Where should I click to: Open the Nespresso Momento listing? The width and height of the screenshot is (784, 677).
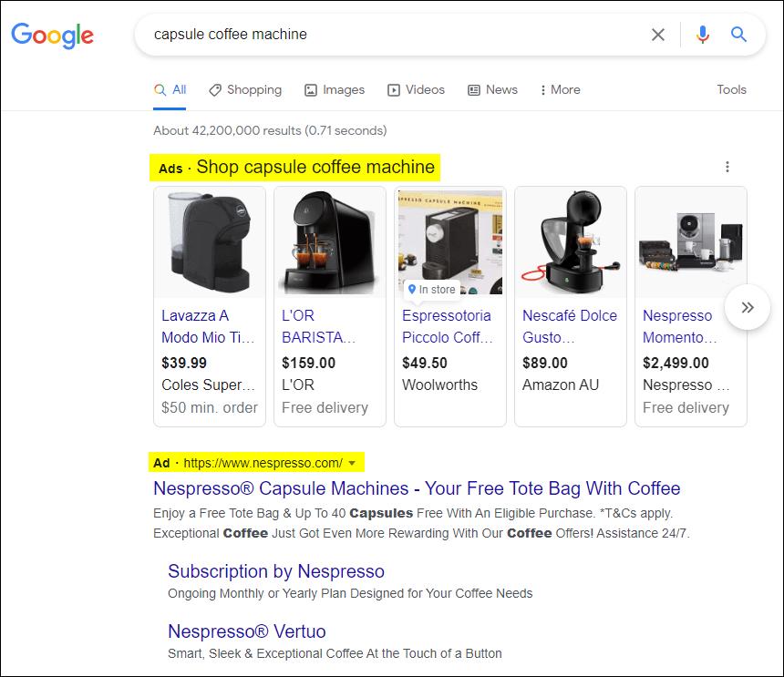click(680, 326)
